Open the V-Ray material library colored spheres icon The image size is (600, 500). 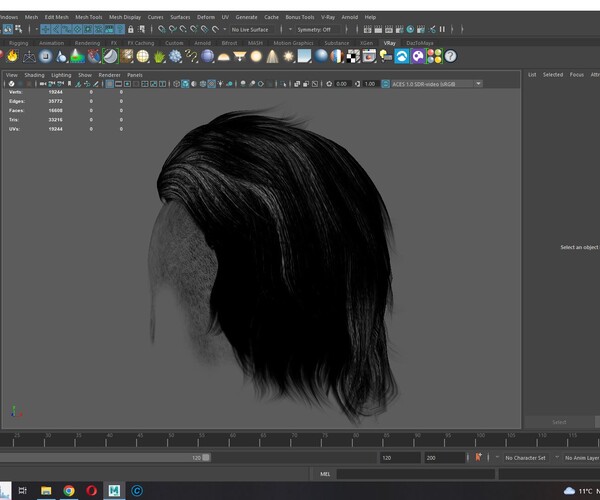pyautogui.click(x=434, y=56)
